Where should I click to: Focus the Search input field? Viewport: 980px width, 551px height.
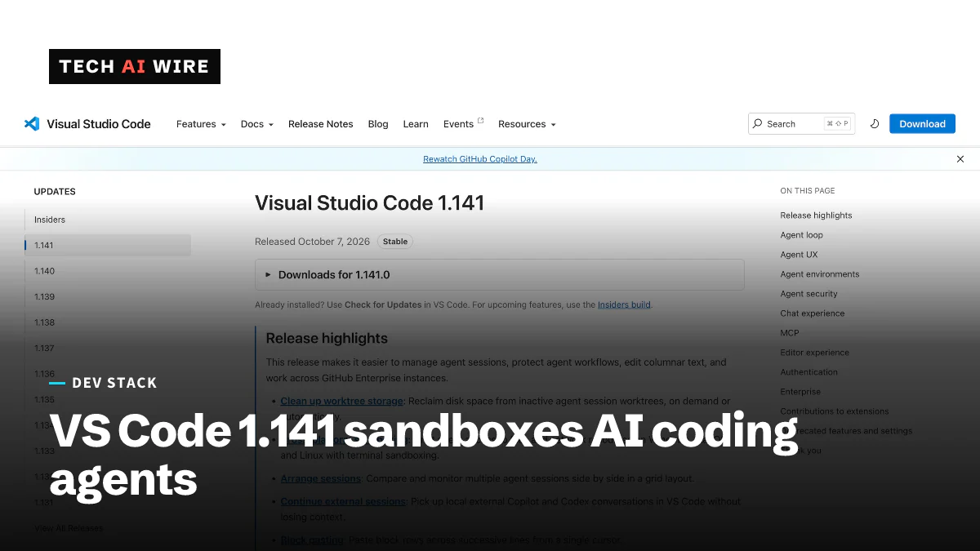pos(801,124)
